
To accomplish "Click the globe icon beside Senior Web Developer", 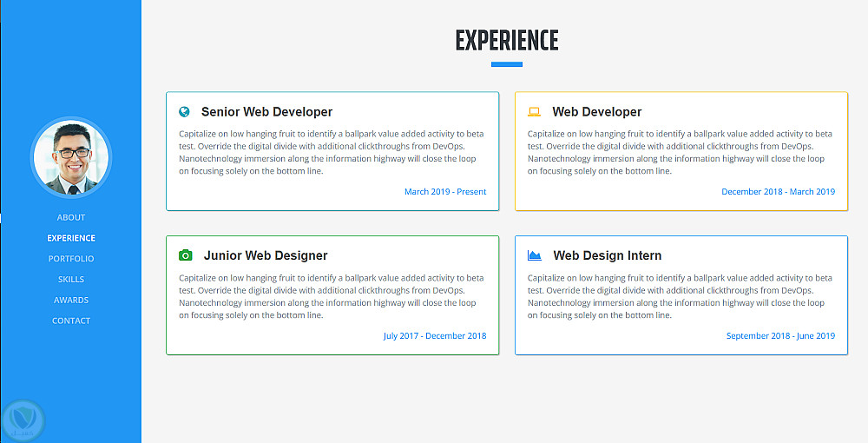I will pos(184,112).
